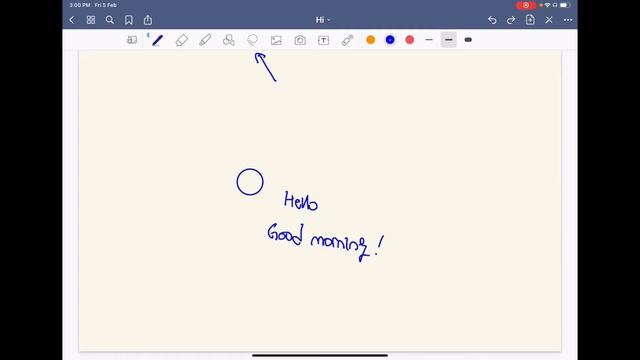Select the laser pointer tool
This screenshot has height=360, width=640.
(347, 40)
